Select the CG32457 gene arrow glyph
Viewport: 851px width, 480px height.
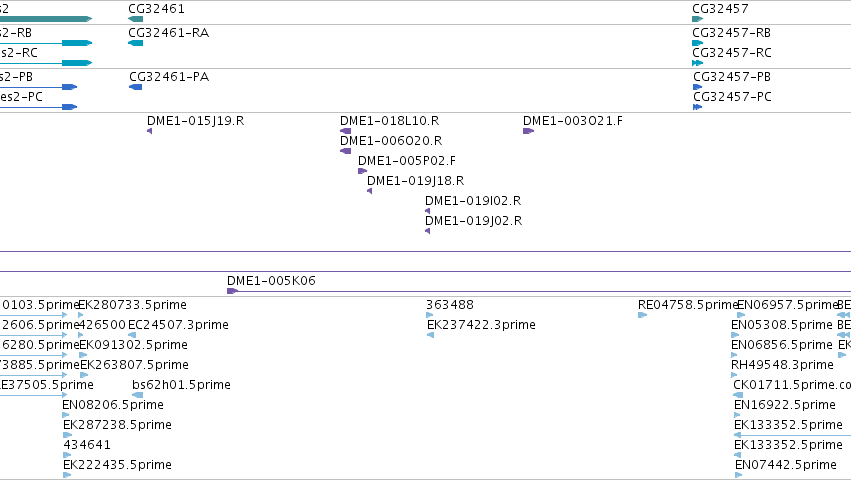tap(697, 19)
